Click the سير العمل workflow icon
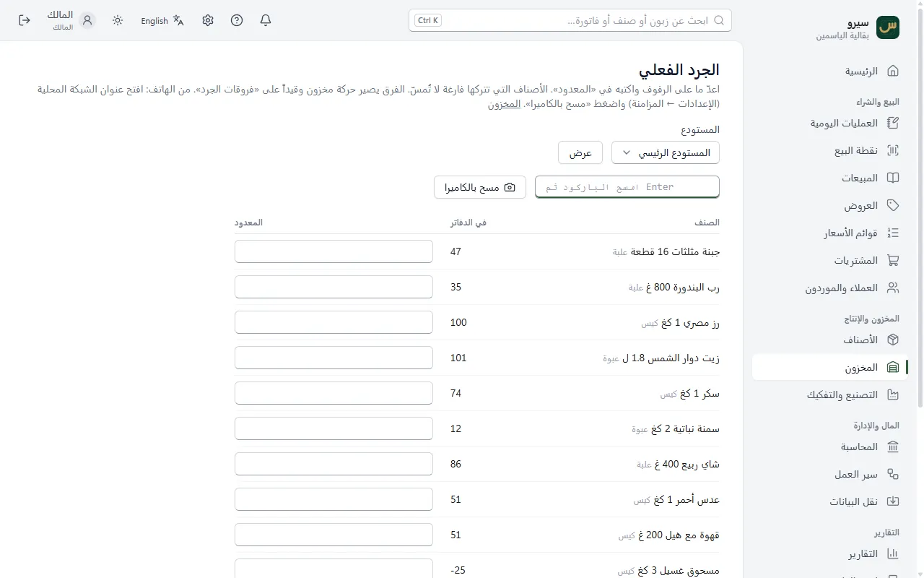Image resolution: width=924 pixels, height=578 pixels. coord(893,474)
